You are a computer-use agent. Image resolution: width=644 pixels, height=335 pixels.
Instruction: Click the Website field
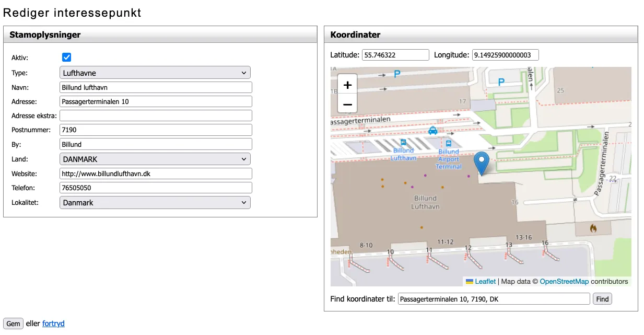(156, 174)
